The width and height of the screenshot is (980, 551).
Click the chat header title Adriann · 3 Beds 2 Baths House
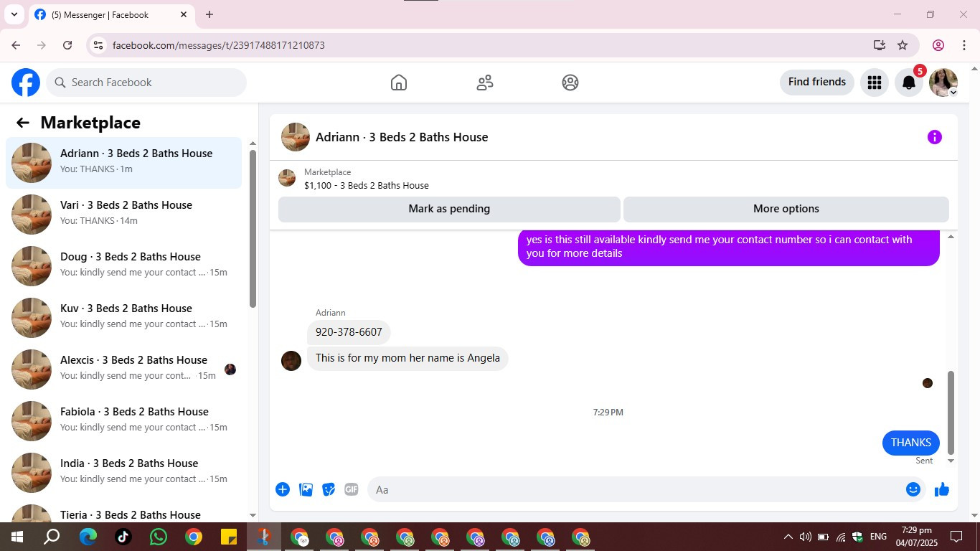(402, 137)
